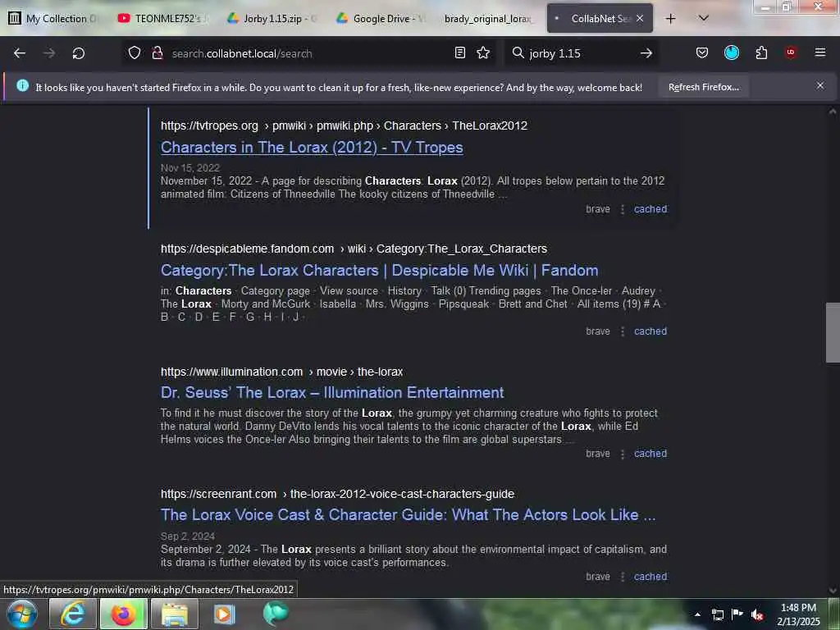
Task: Open the tracking protection shield icon
Action: [135, 53]
